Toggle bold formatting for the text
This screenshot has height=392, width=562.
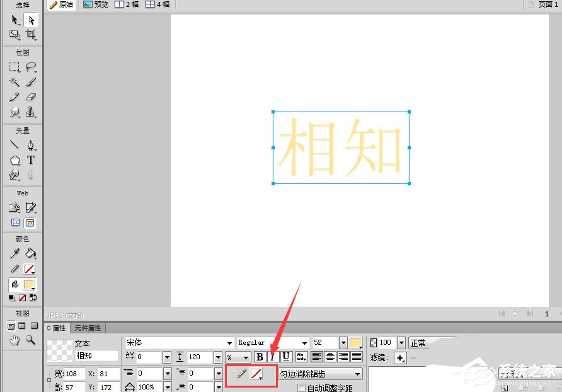tap(260, 357)
